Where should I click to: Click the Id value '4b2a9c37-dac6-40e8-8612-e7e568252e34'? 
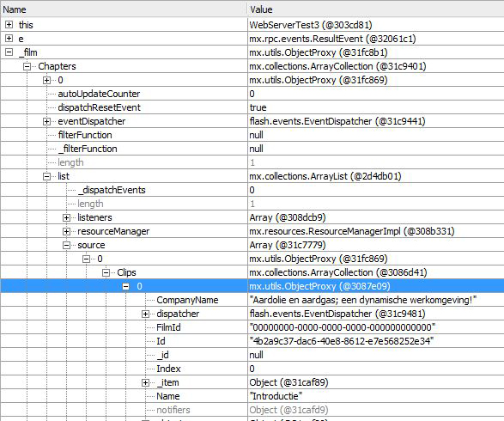coord(342,341)
